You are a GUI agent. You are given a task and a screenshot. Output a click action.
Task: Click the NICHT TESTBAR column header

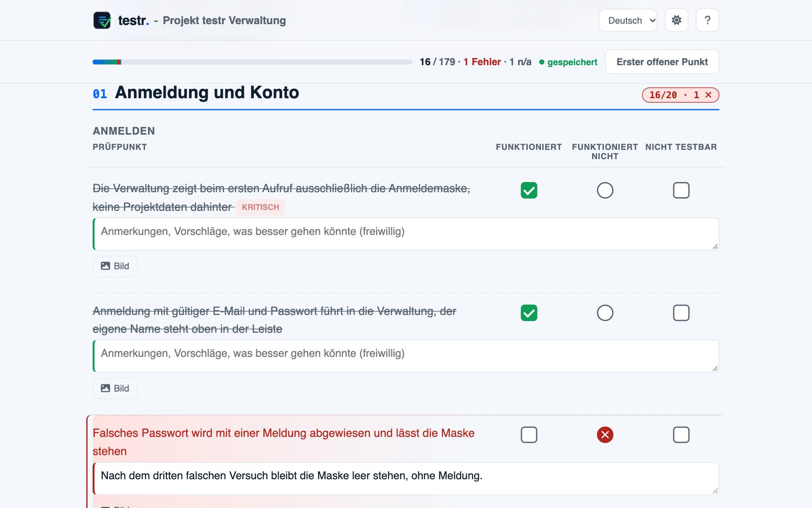click(x=681, y=147)
